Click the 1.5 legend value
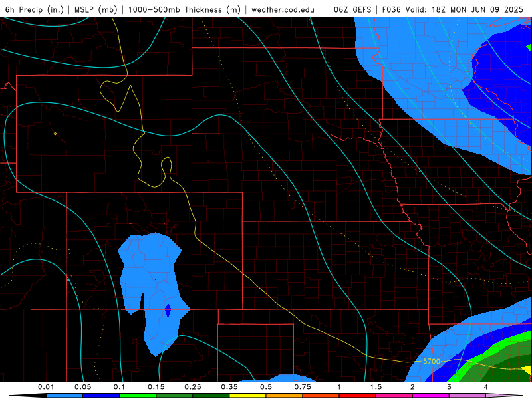 [x=376, y=387]
